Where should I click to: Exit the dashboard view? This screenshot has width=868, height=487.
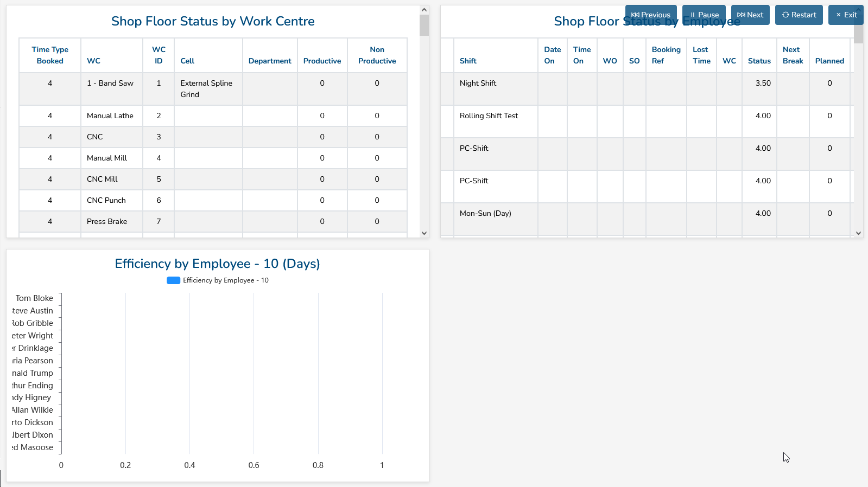(x=846, y=15)
